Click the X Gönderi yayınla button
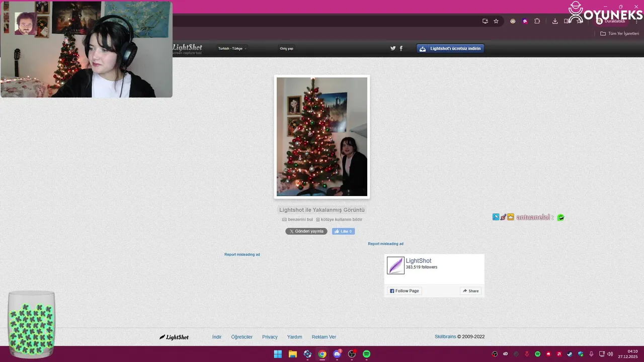 (x=306, y=231)
